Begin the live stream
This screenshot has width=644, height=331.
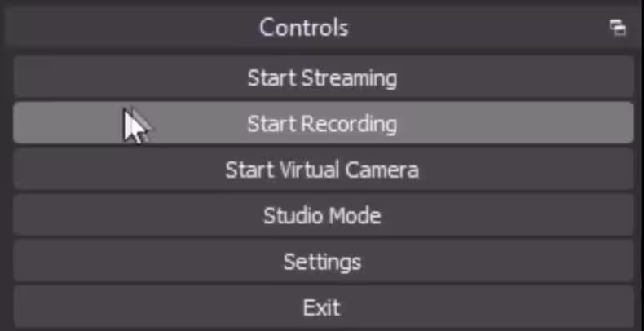(x=323, y=78)
